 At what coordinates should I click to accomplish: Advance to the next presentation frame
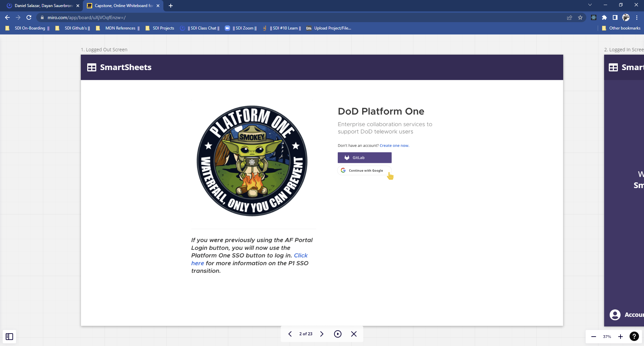322,334
